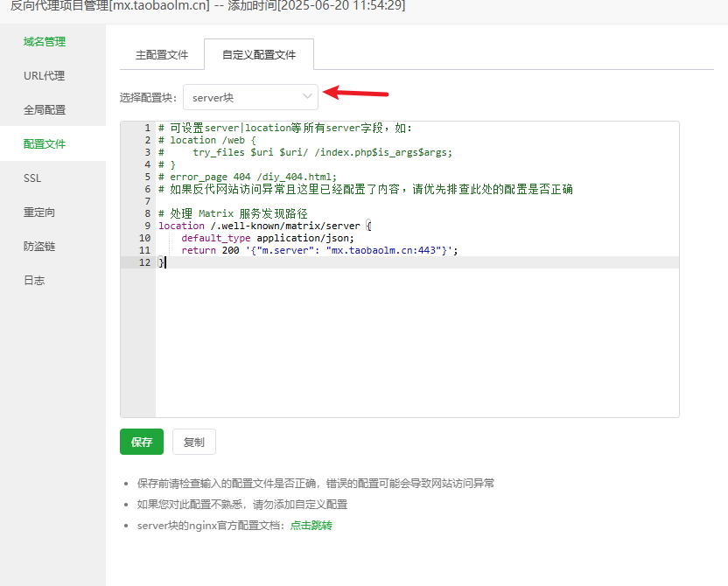
Task: Place cursor on default_type application/json line
Action: (267, 238)
